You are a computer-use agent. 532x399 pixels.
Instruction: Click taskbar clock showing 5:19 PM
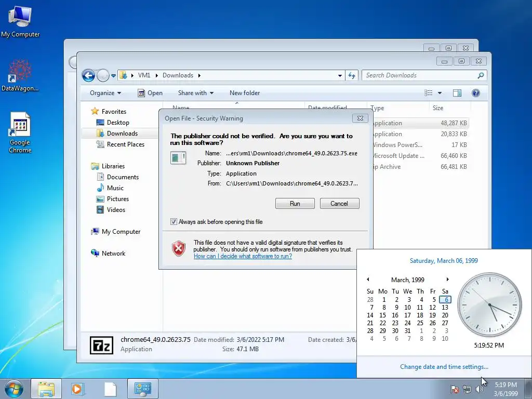tap(506, 389)
